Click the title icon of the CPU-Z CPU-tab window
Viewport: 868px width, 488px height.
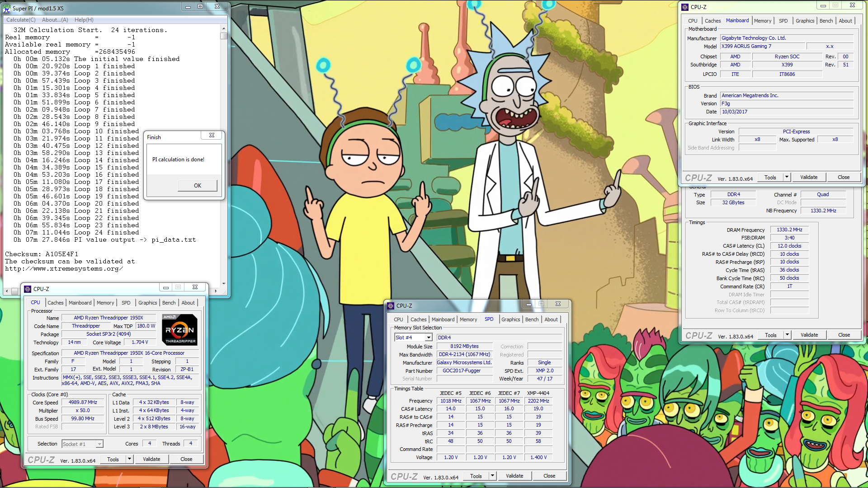[28, 289]
